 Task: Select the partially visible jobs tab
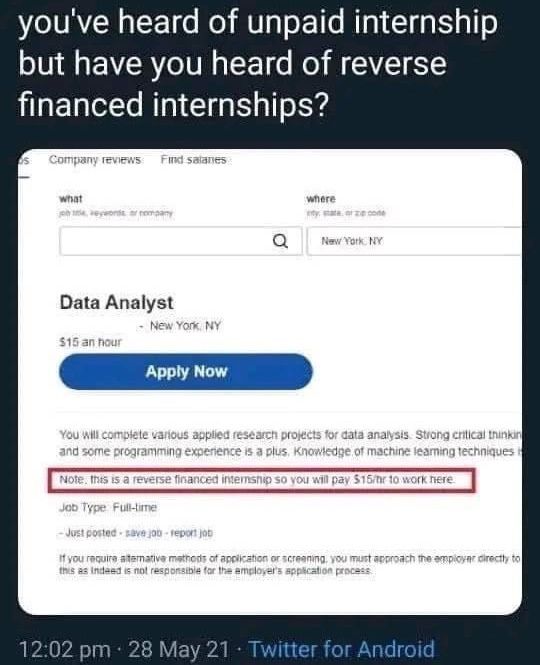(x=24, y=161)
